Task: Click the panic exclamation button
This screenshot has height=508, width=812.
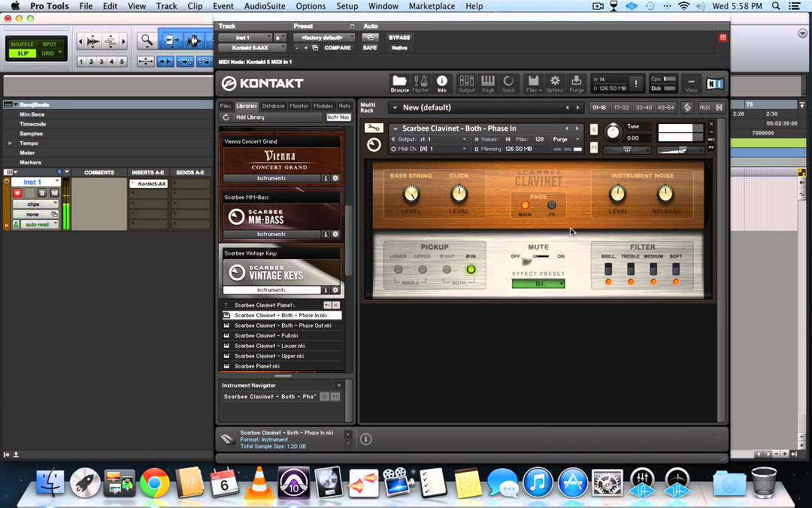Action: (x=636, y=83)
